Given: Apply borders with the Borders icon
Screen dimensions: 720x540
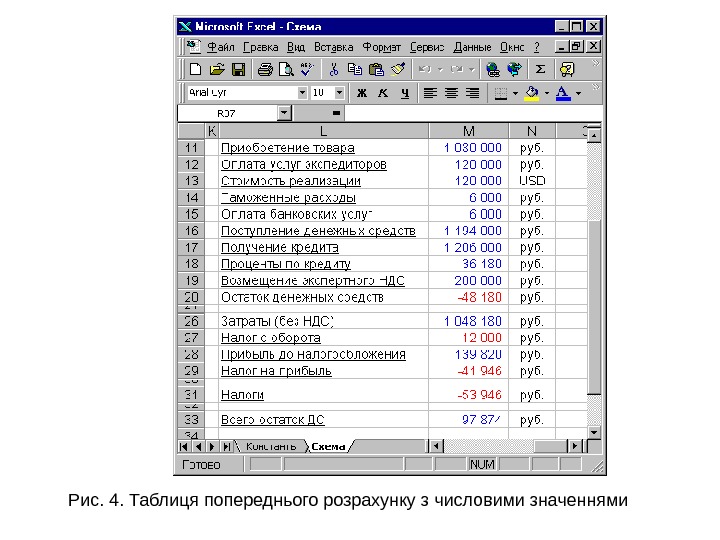Looking at the screenshot, I should point(501,93).
